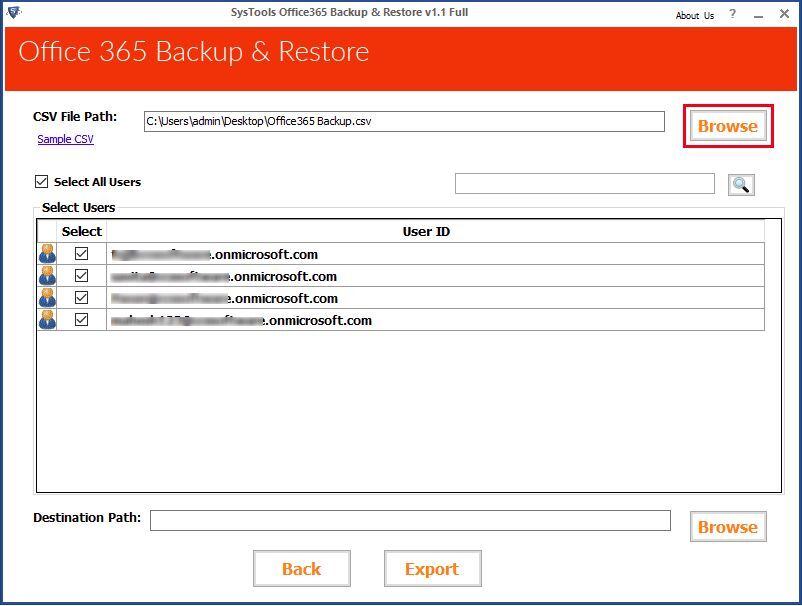Image resolution: width=802 pixels, height=606 pixels.
Task: Click the fourth user's avatar icon
Action: click(x=47, y=320)
